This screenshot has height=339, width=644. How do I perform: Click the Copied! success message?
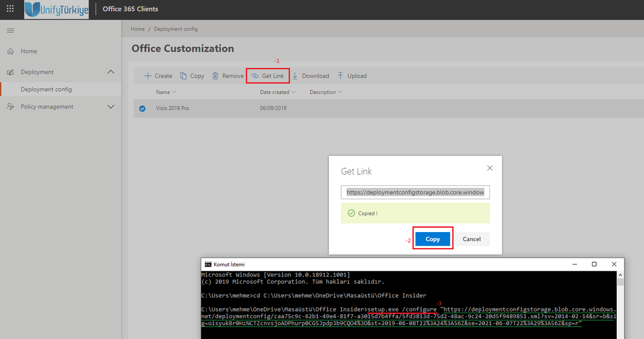pos(415,213)
